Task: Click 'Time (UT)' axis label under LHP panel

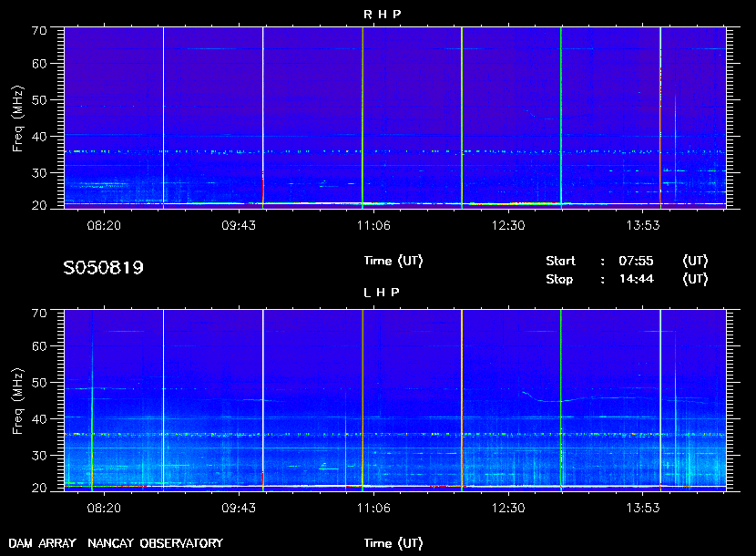Action: coord(393,543)
